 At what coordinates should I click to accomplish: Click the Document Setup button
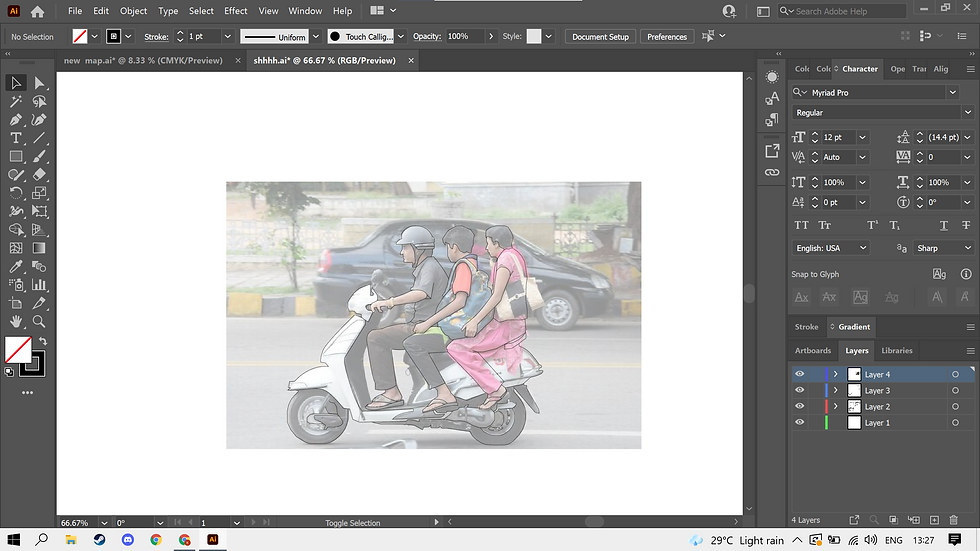click(x=600, y=36)
